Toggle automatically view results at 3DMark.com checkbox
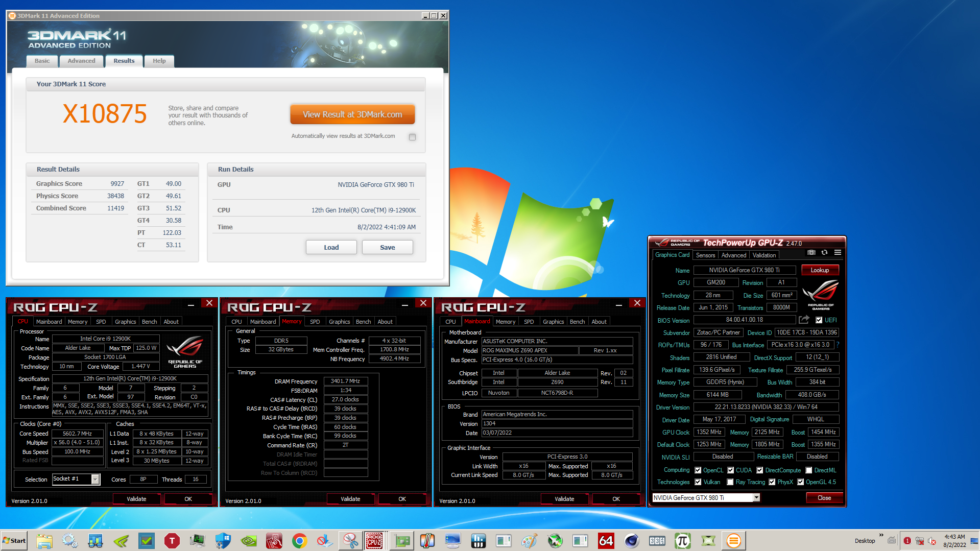980x551 pixels. [x=412, y=137]
